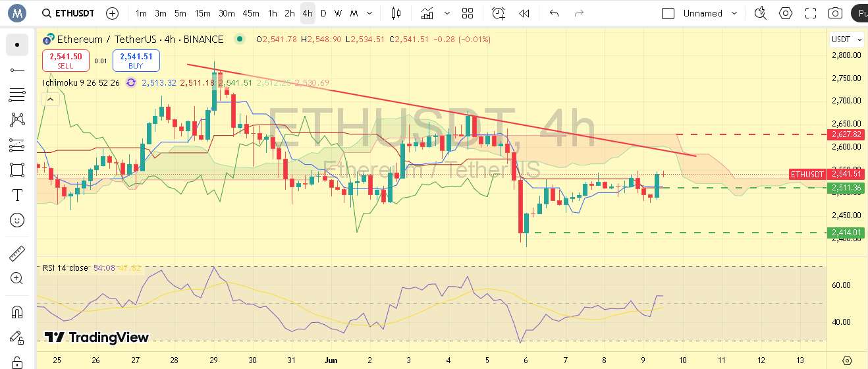Open the Fibonacci retracement tool
868x369 pixels.
pyautogui.click(x=17, y=95)
